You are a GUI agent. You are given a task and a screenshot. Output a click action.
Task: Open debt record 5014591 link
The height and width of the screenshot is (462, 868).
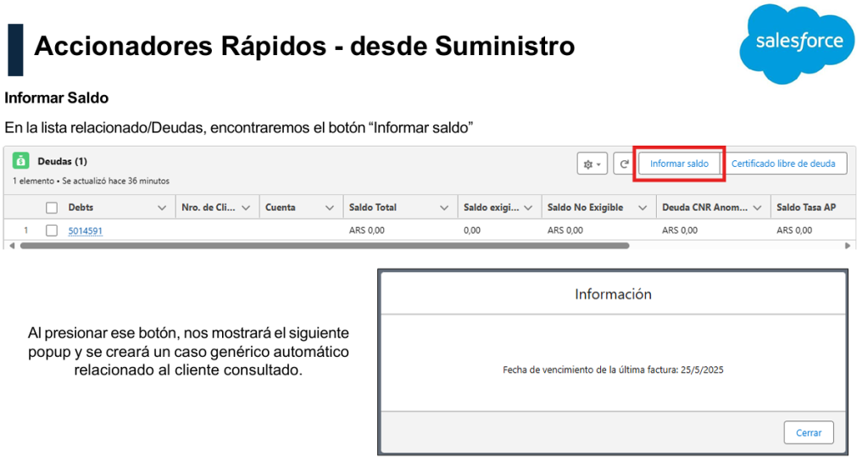click(86, 231)
